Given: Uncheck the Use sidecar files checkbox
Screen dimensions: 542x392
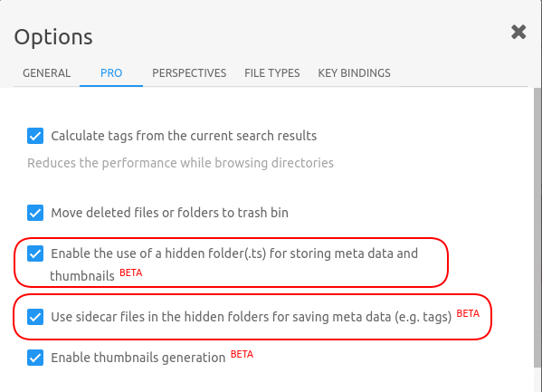Looking at the screenshot, I should pos(35,317).
